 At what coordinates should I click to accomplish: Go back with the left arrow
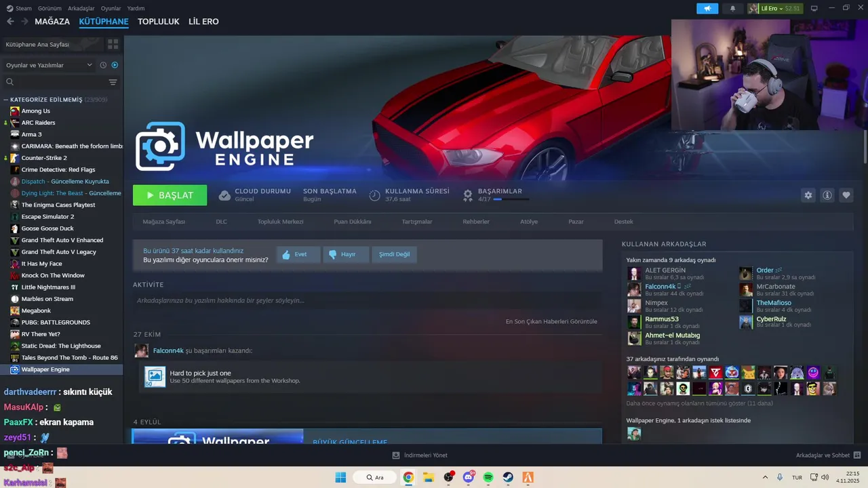(10, 22)
